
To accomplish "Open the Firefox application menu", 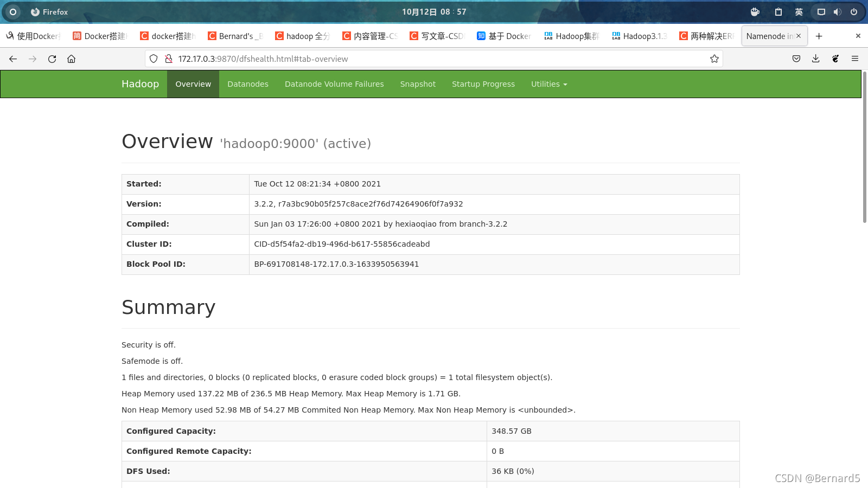I will pyautogui.click(x=855, y=59).
